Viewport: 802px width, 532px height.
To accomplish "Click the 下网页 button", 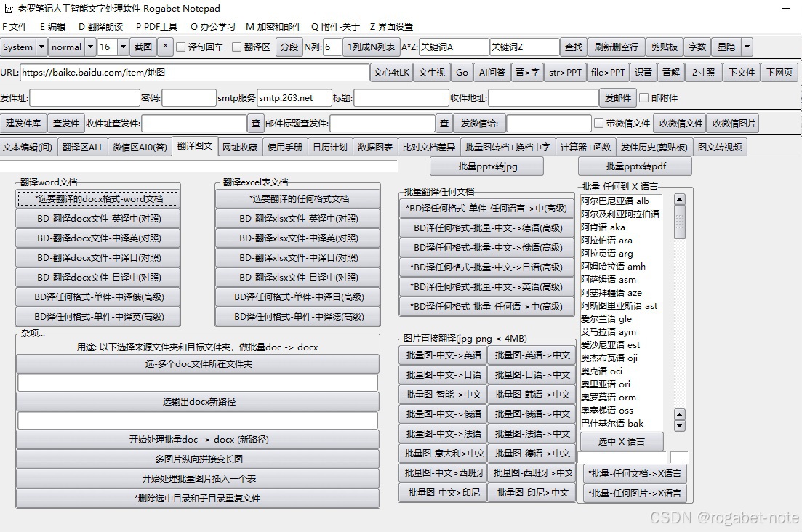I will [x=779, y=73].
